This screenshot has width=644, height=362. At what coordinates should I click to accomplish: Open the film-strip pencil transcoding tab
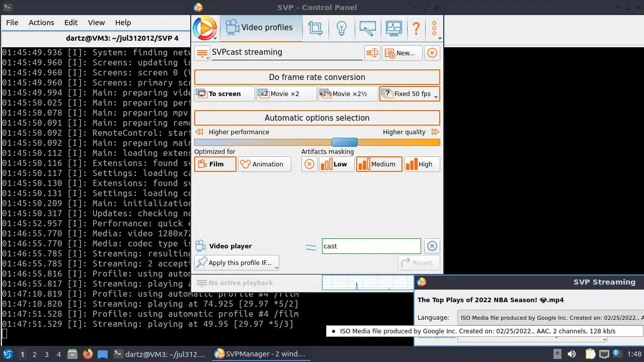[368, 28]
